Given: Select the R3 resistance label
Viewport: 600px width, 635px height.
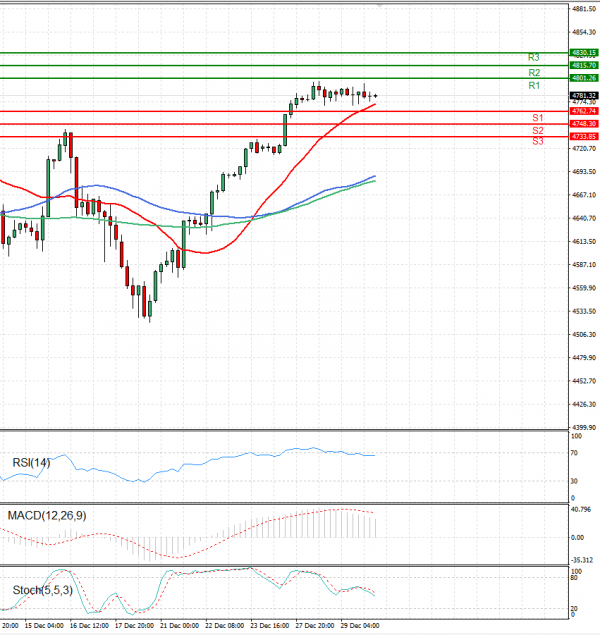Looking at the screenshot, I should [x=534, y=58].
